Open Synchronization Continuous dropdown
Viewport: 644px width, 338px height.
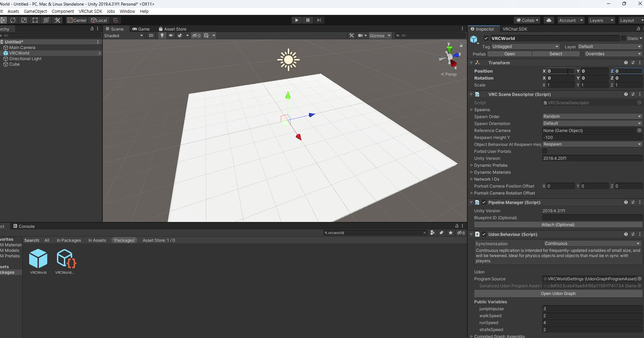coord(593,244)
